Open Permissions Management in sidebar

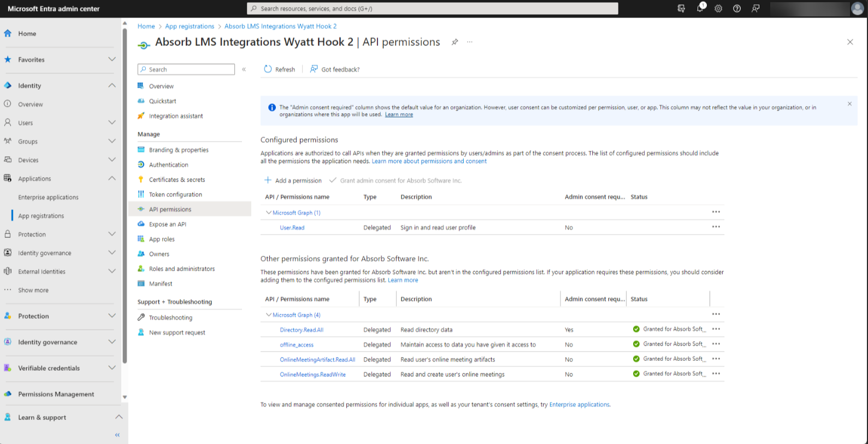click(56, 394)
